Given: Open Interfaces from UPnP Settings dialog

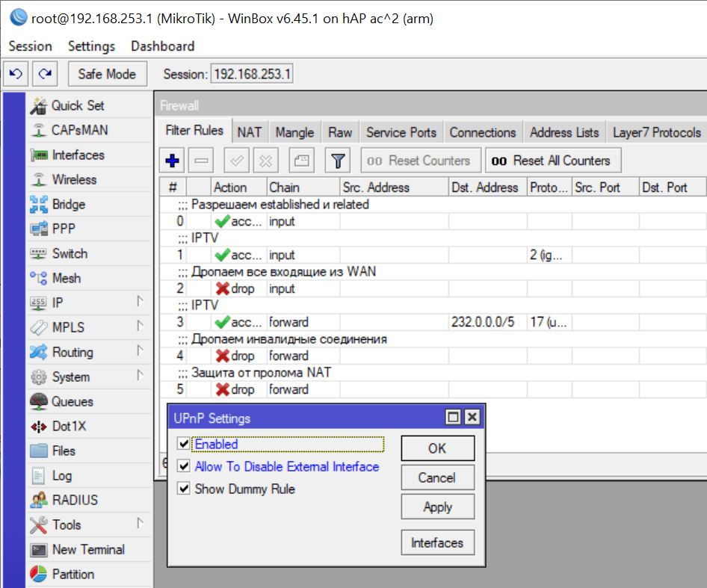Looking at the screenshot, I should pos(438,542).
